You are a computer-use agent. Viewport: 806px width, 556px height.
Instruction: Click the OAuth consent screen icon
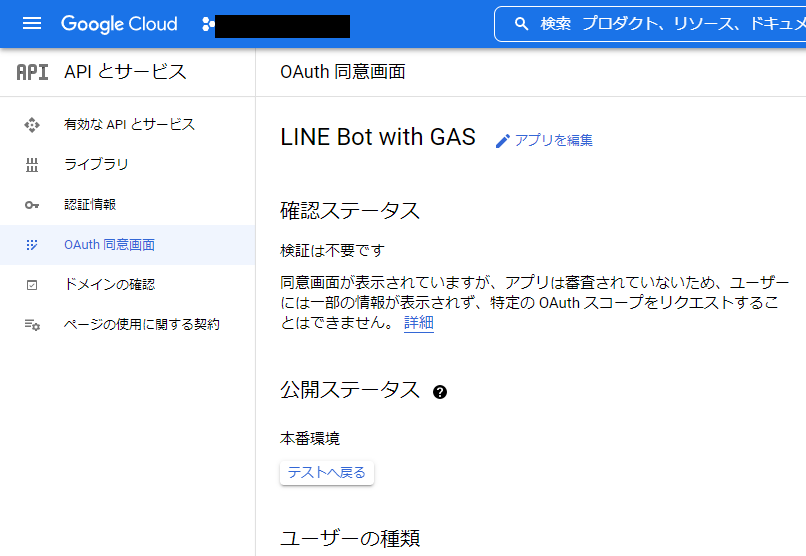point(32,245)
